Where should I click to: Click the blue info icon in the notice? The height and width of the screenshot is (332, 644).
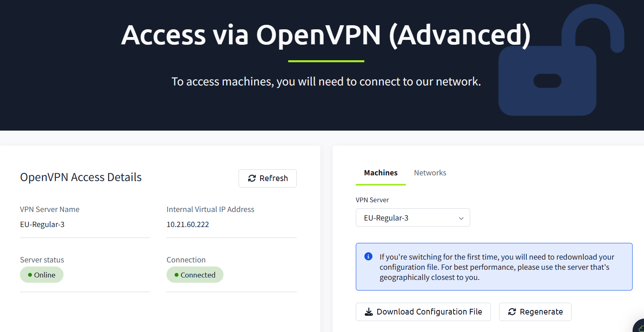[368, 256]
